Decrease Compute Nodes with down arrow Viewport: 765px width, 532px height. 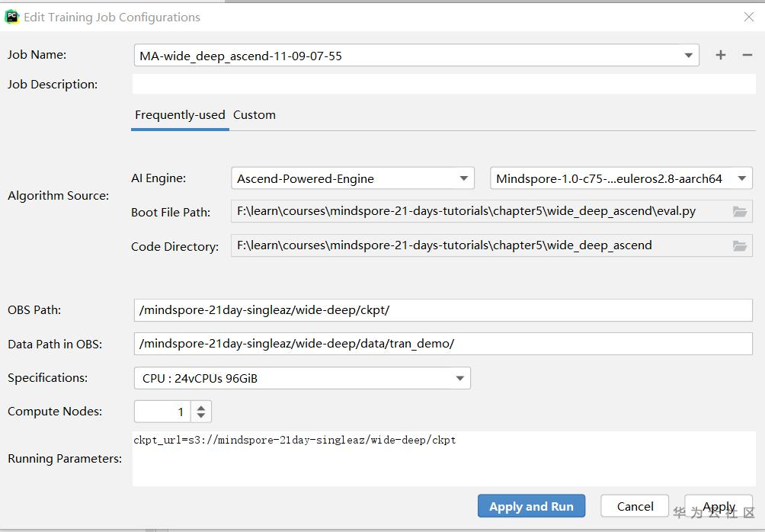pyautogui.click(x=201, y=416)
